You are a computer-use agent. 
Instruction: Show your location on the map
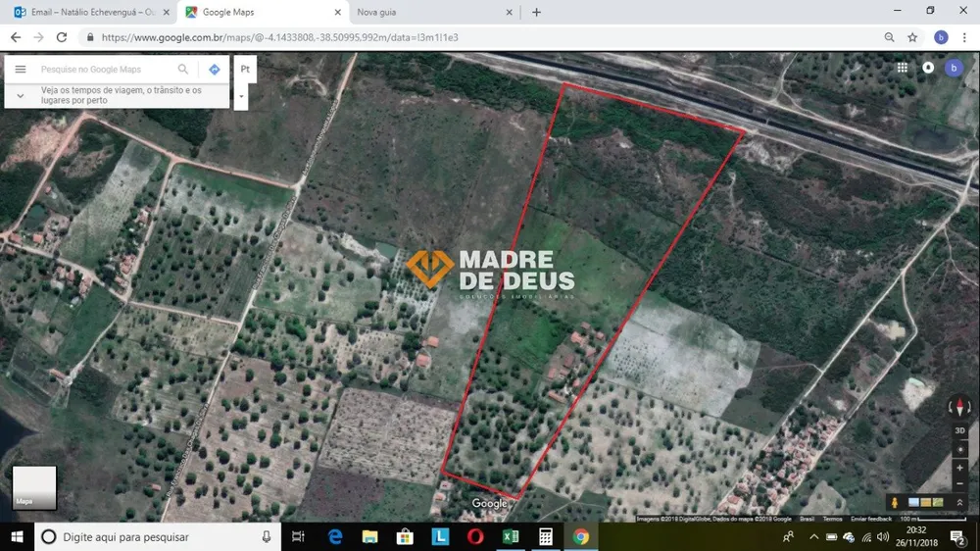pos(960,450)
